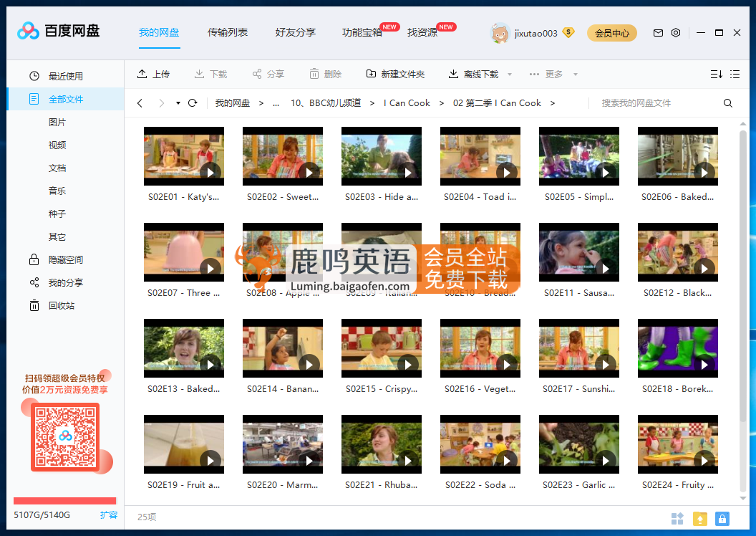Open settings hexagon icon in title bar
Screen dimensions: 756x536
click(676, 33)
